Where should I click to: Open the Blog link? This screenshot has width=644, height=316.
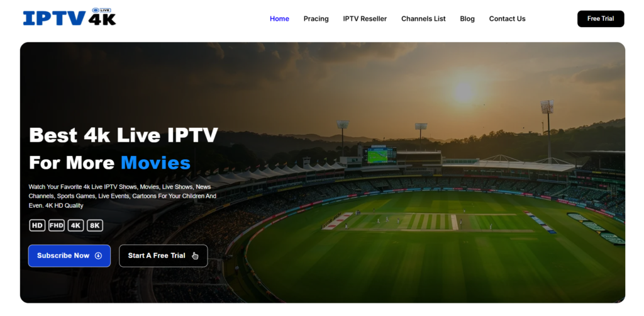(467, 19)
